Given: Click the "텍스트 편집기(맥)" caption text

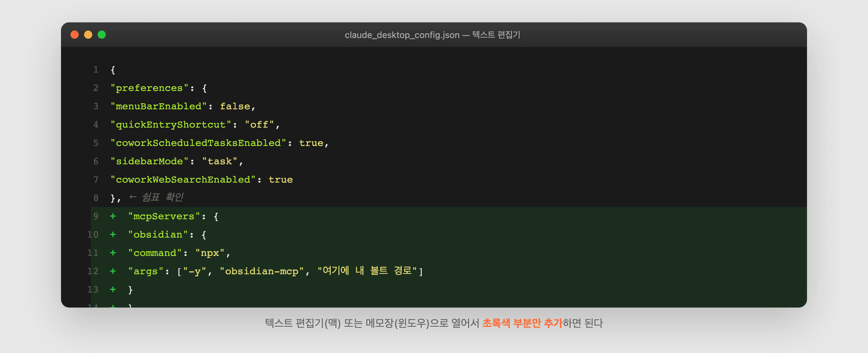Looking at the screenshot, I should tap(303, 323).
